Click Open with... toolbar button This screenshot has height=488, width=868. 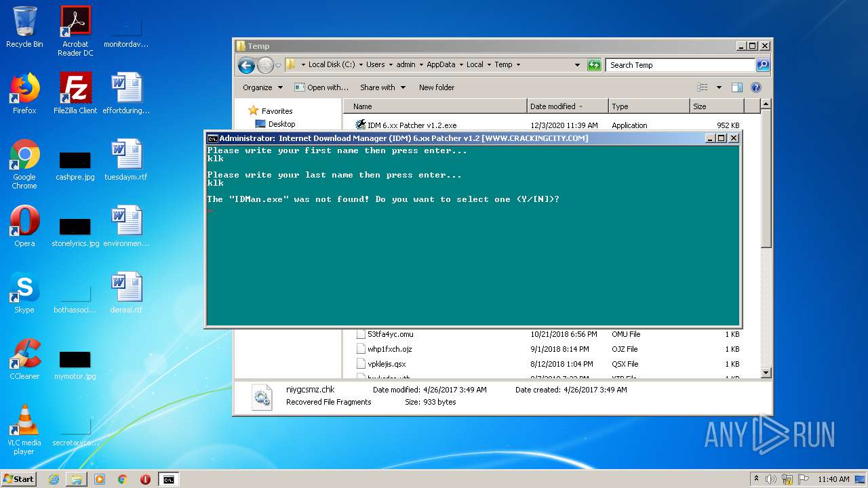[321, 87]
